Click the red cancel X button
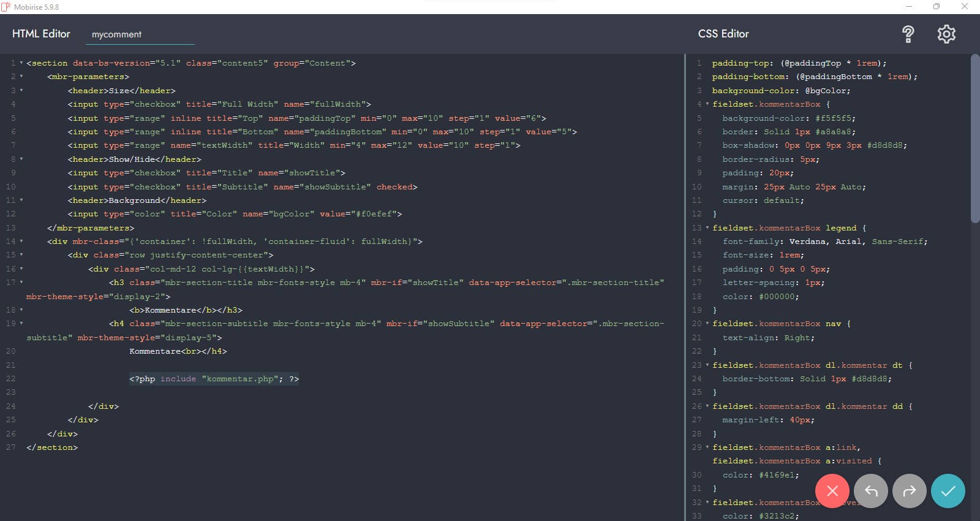This screenshot has width=980, height=521. click(x=832, y=491)
